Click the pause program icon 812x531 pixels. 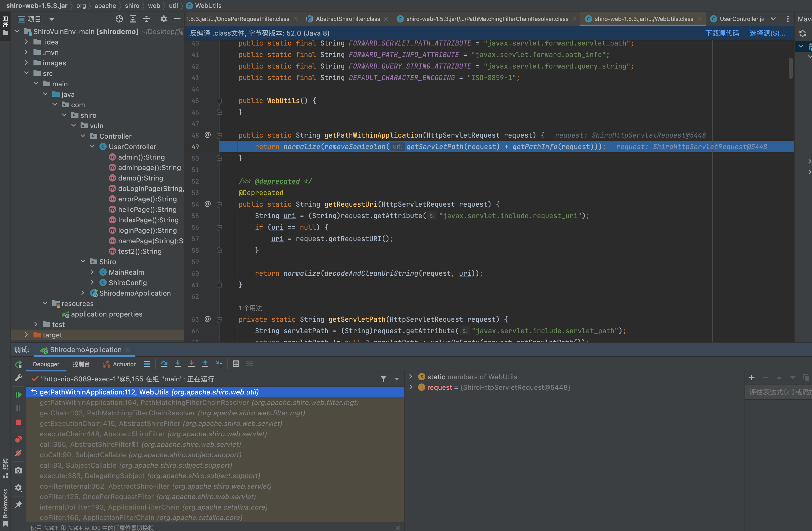point(18,408)
